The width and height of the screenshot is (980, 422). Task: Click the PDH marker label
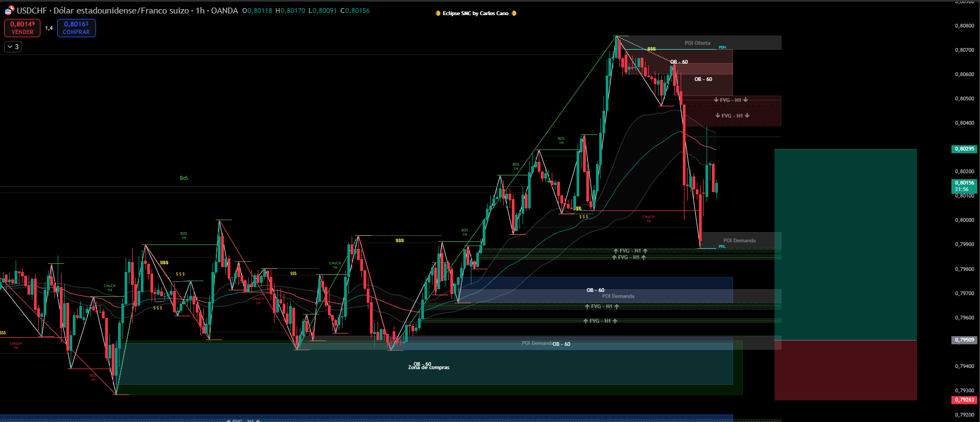[722, 47]
